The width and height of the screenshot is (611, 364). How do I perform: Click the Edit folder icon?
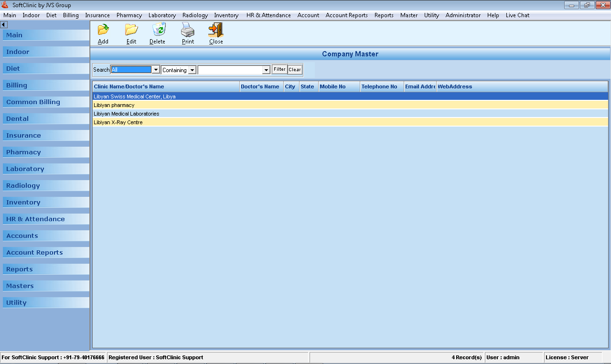coord(131,32)
